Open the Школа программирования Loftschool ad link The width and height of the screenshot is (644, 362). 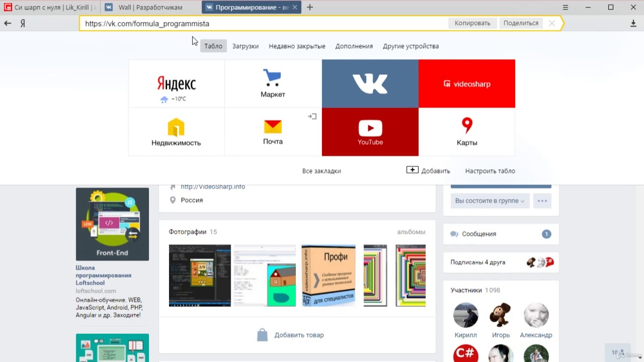pyautogui.click(x=104, y=276)
